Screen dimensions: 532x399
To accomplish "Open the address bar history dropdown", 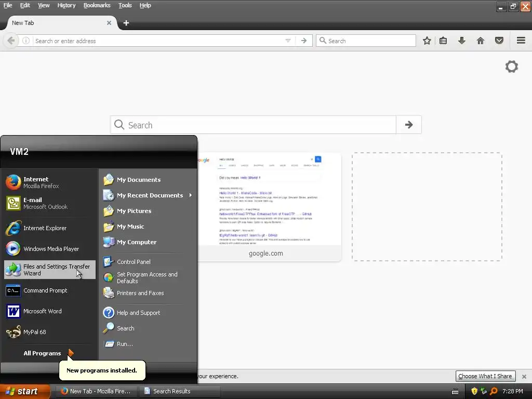I will pos(288,41).
